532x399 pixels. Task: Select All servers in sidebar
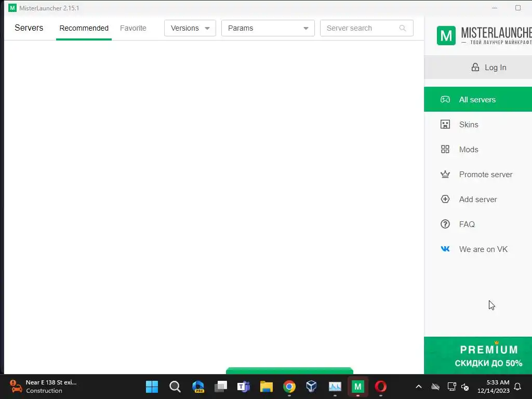478,99
